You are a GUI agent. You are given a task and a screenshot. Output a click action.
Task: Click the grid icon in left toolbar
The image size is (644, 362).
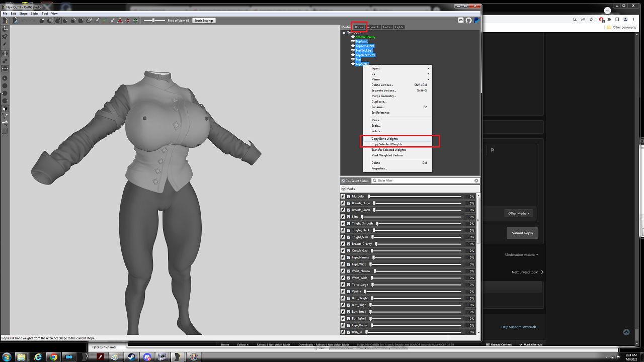tap(5, 131)
